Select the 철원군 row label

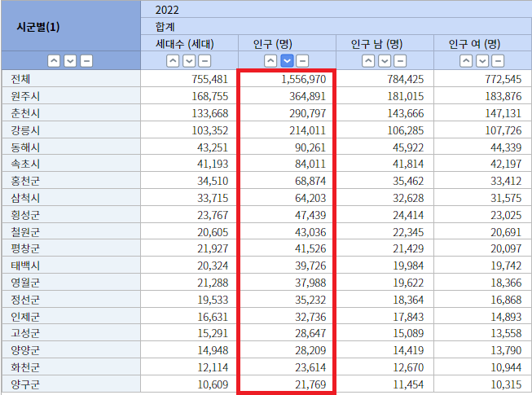[71, 231]
